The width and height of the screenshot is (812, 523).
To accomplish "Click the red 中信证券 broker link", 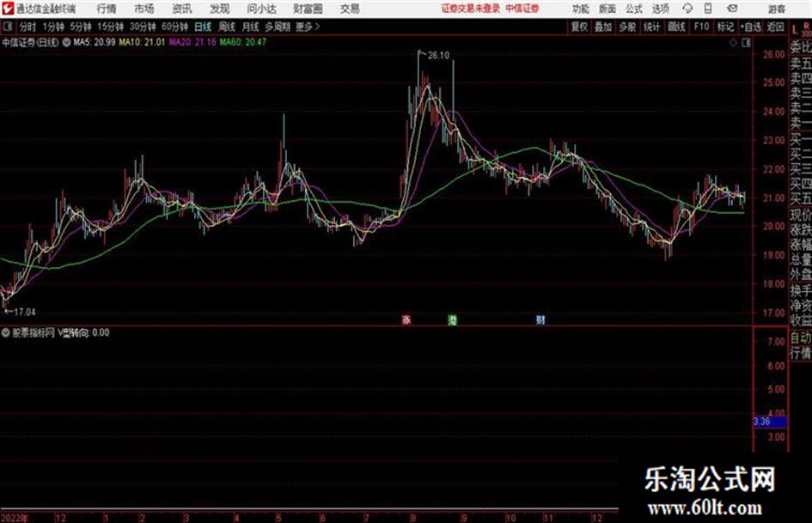I will pos(522,9).
